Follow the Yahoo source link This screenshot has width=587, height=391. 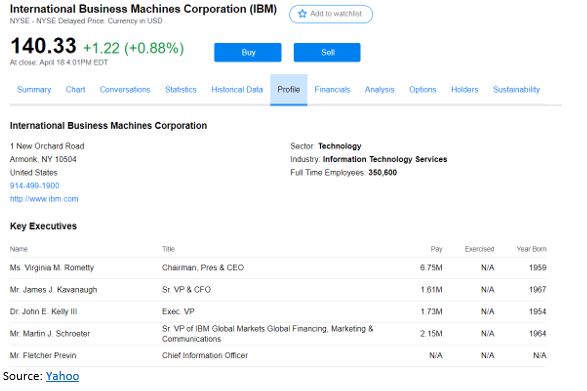[x=63, y=376]
